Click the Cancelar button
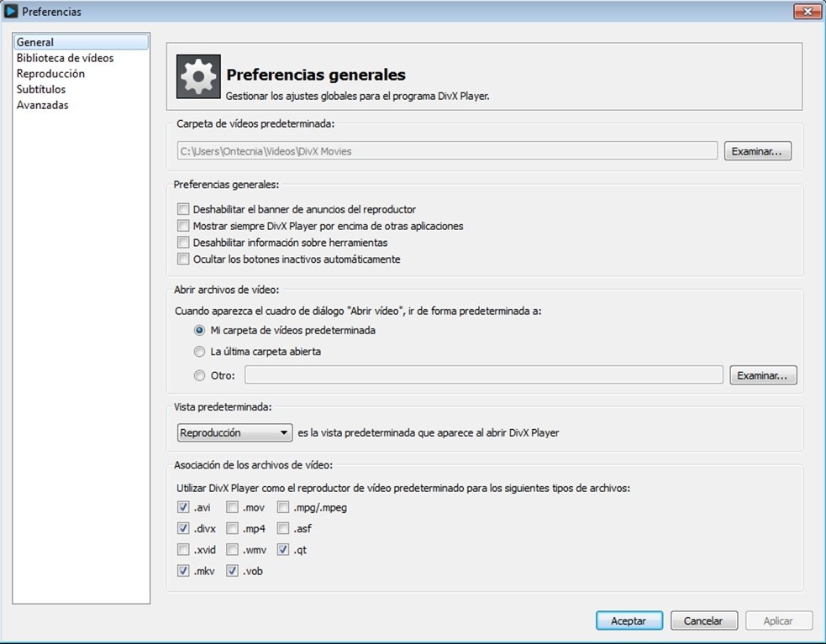 [x=704, y=620]
